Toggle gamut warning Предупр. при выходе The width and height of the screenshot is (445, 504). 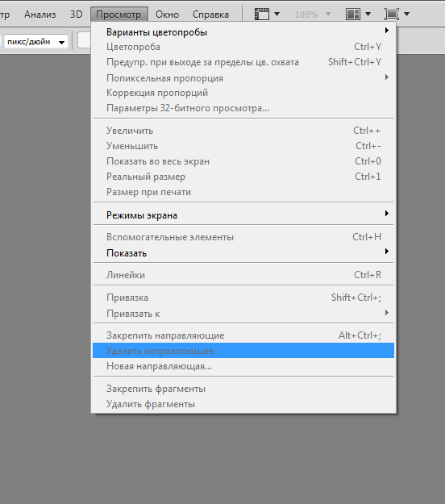243,62
